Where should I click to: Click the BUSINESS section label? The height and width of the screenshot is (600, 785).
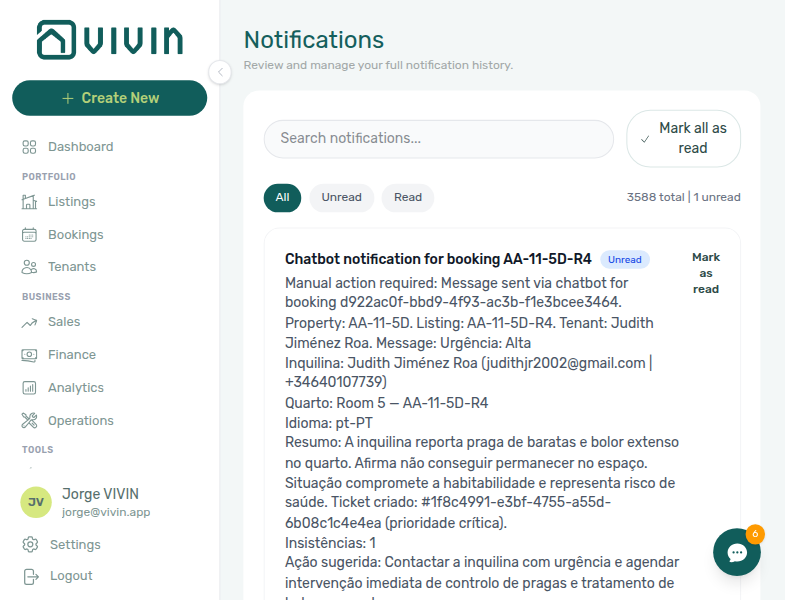pyautogui.click(x=46, y=297)
